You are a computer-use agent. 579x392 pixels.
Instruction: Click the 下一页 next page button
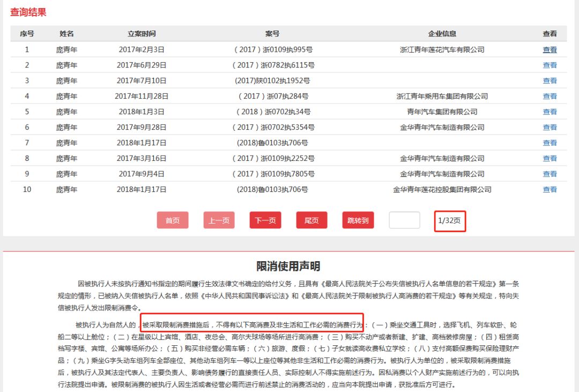point(265,220)
